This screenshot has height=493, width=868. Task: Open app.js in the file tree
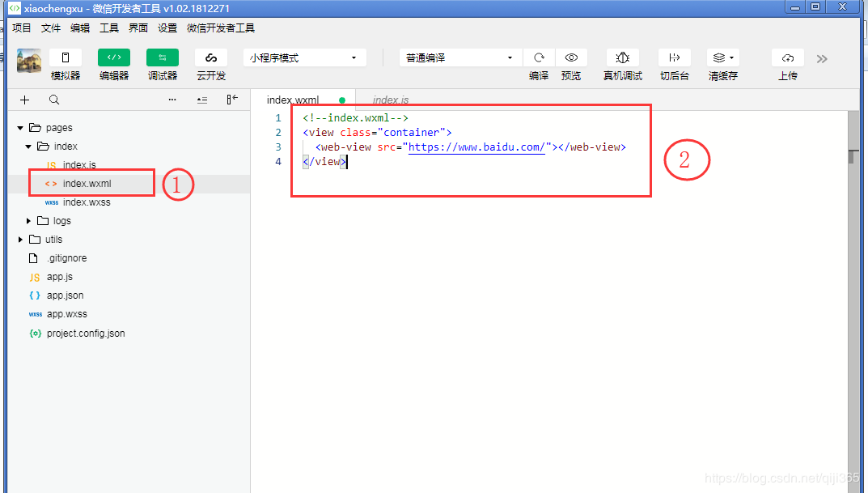tap(59, 276)
